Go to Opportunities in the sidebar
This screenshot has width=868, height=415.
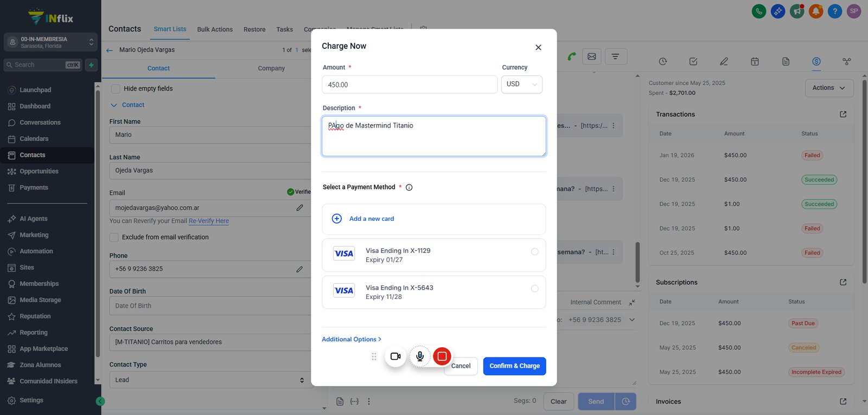(39, 171)
